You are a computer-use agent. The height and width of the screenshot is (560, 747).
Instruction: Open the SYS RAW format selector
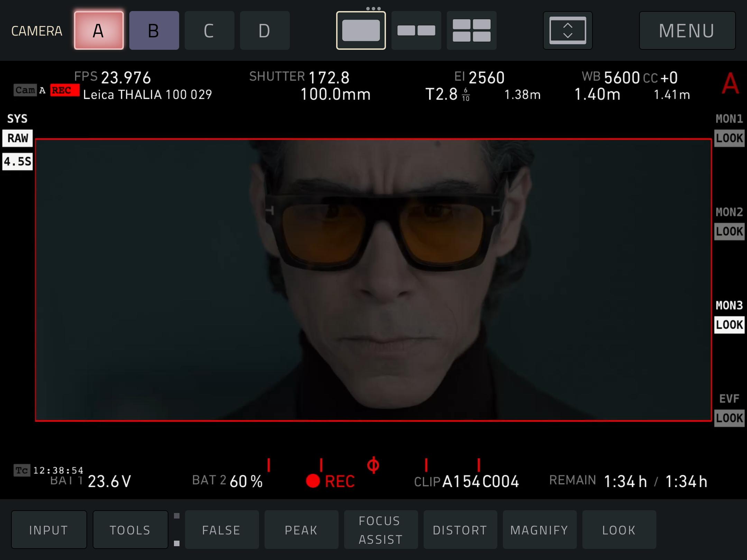pyautogui.click(x=18, y=138)
